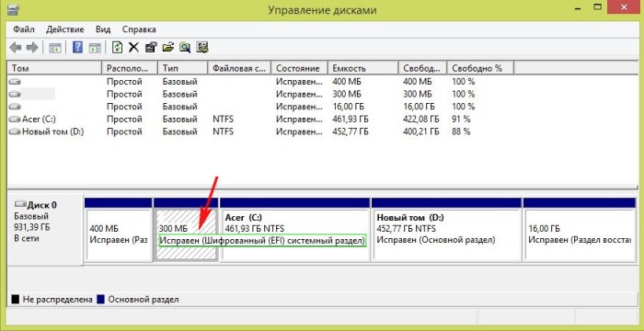Viewport: 644px width, 331px height.
Task: Click the 422,08 ГБ free space cell
Action: point(421,120)
